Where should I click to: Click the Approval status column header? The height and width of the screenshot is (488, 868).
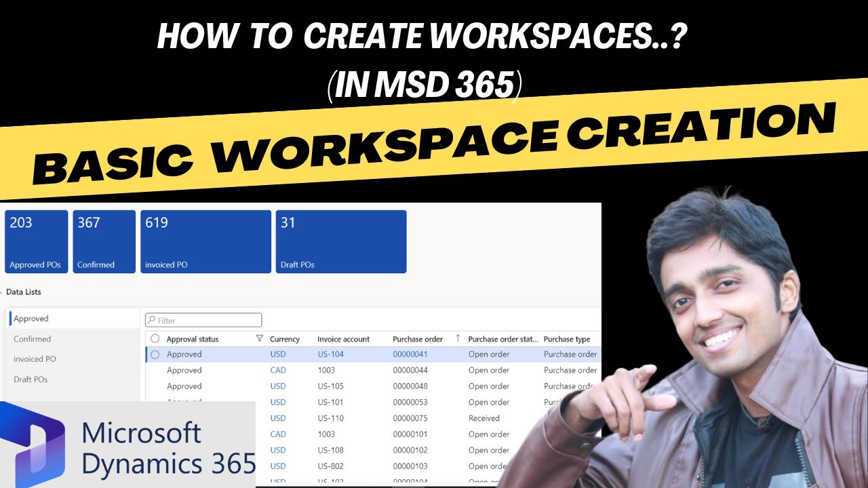point(193,339)
